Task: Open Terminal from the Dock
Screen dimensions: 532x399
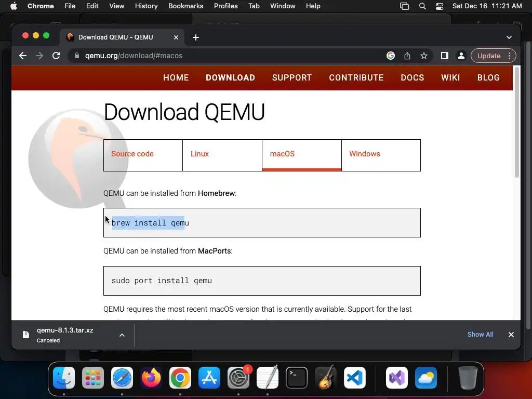Action: click(x=297, y=378)
